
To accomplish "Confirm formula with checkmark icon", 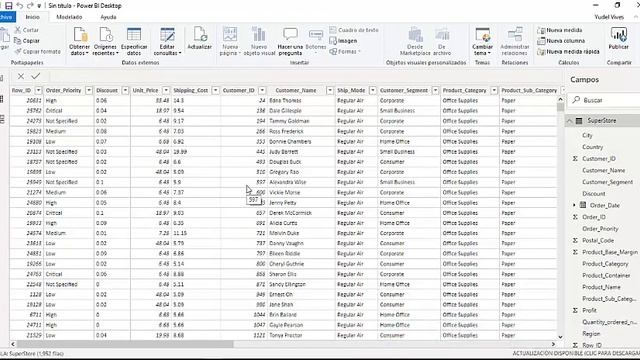I will [36, 76].
